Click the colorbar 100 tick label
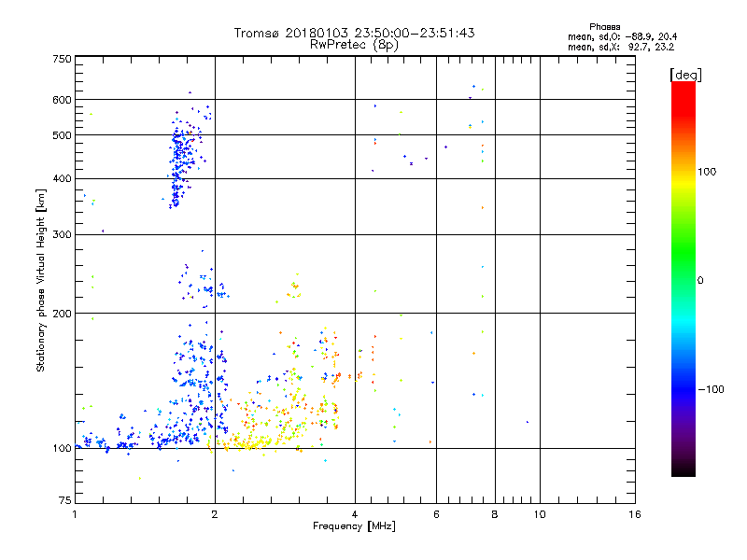747x560 pixels. pyautogui.click(x=707, y=172)
